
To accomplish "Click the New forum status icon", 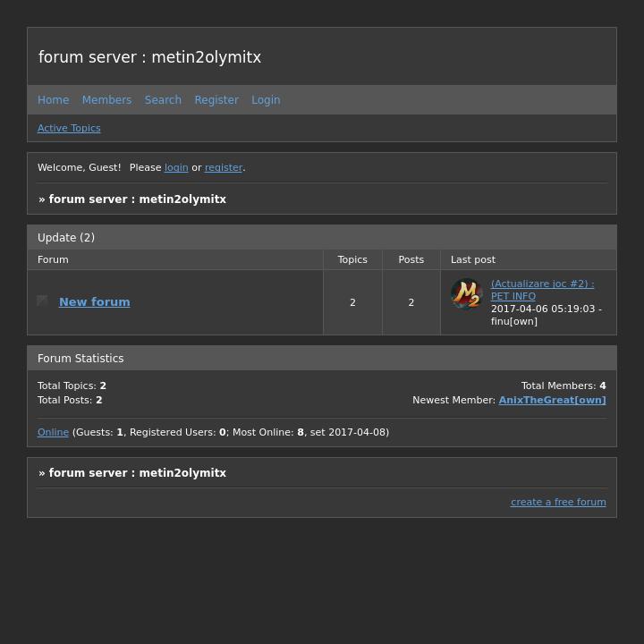I will 42,301.
